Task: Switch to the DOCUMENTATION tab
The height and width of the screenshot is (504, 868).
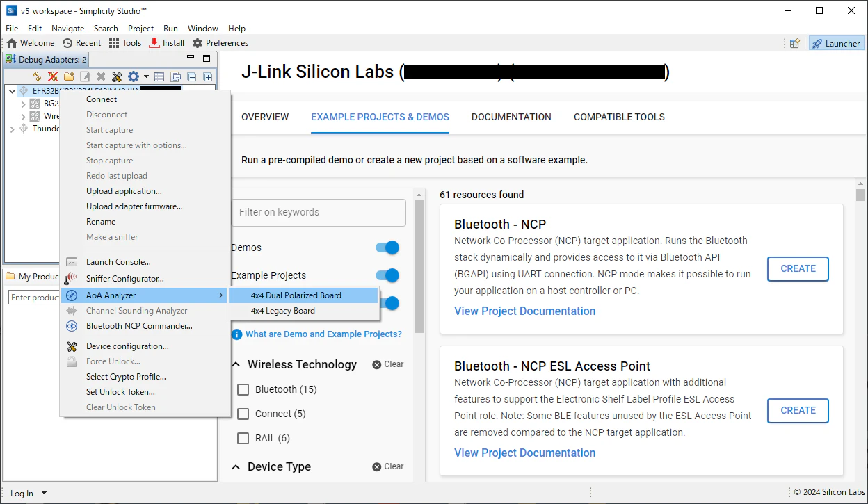Action: click(511, 117)
